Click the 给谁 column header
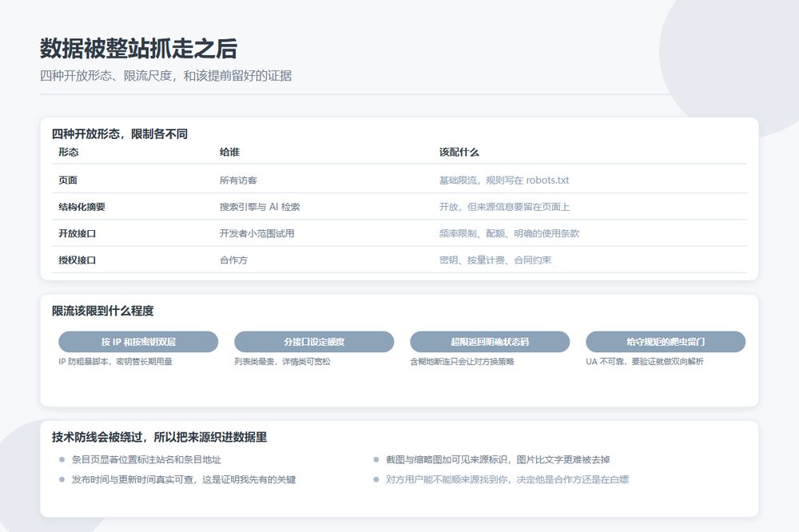 (229, 152)
